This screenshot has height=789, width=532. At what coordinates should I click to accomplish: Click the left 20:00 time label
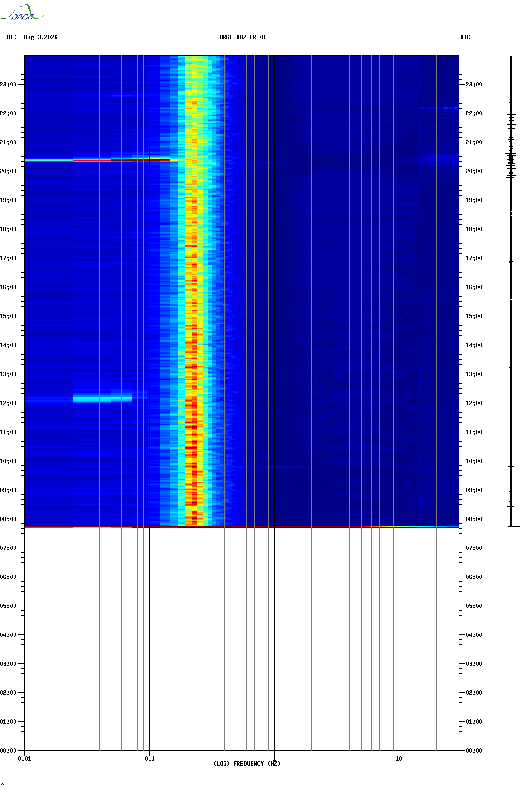tap(8, 171)
